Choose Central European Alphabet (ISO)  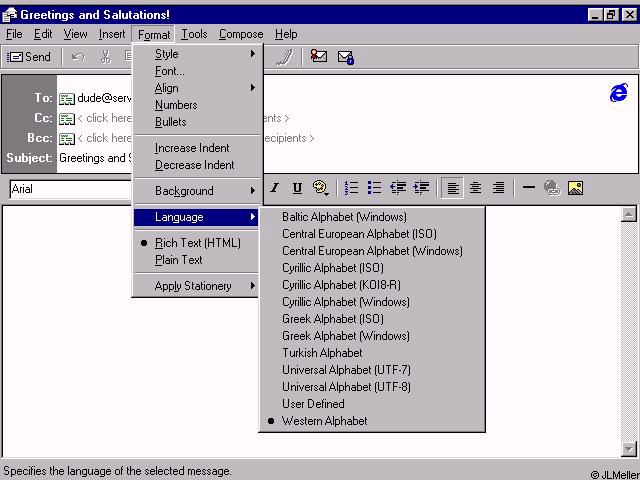[372, 234]
